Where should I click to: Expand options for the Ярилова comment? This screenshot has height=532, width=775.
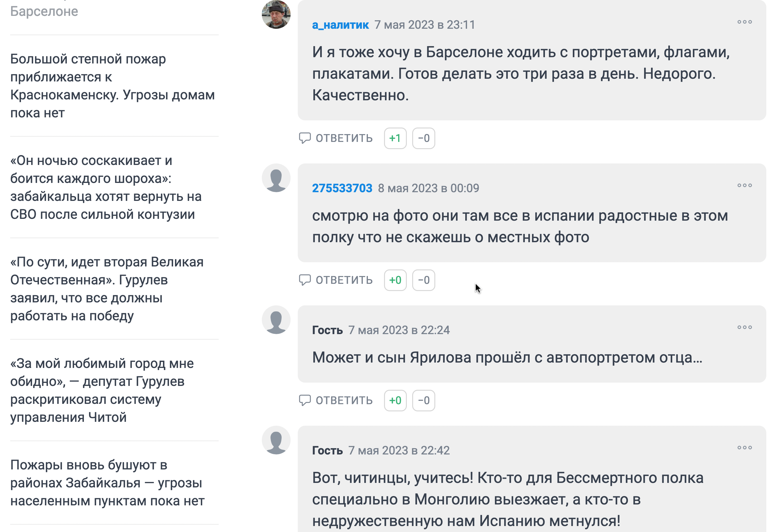point(744,327)
